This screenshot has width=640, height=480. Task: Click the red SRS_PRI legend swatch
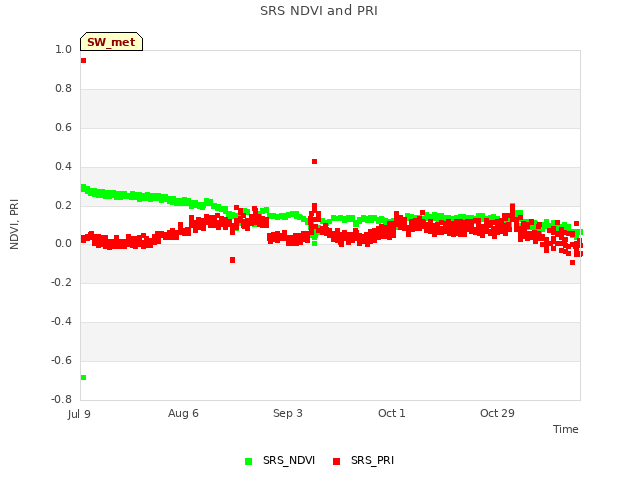(x=336, y=461)
